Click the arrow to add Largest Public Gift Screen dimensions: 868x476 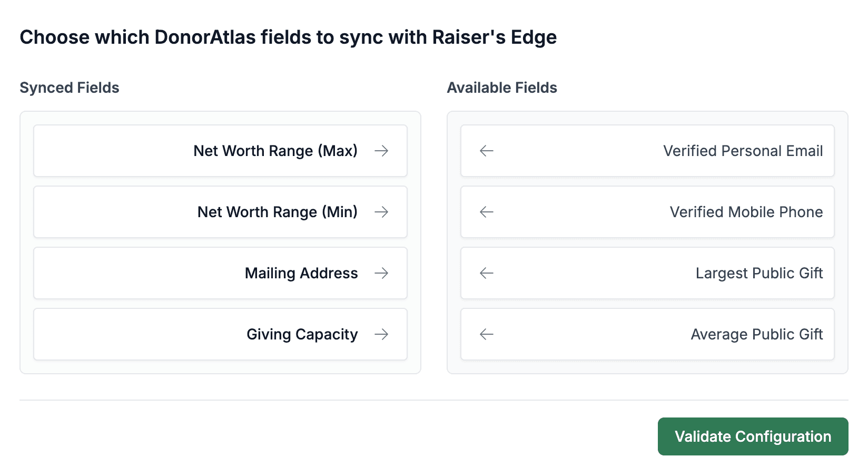click(x=486, y=273)
